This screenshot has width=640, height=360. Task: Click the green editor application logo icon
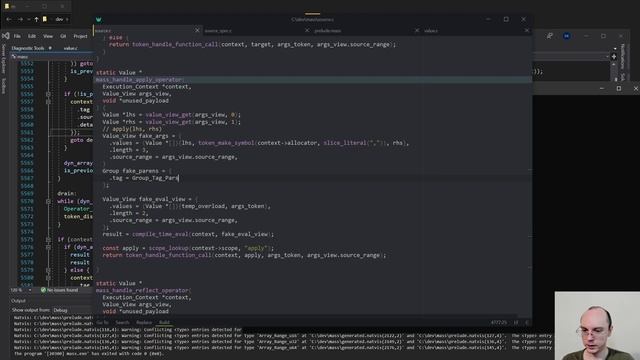[x=98, y=19]
